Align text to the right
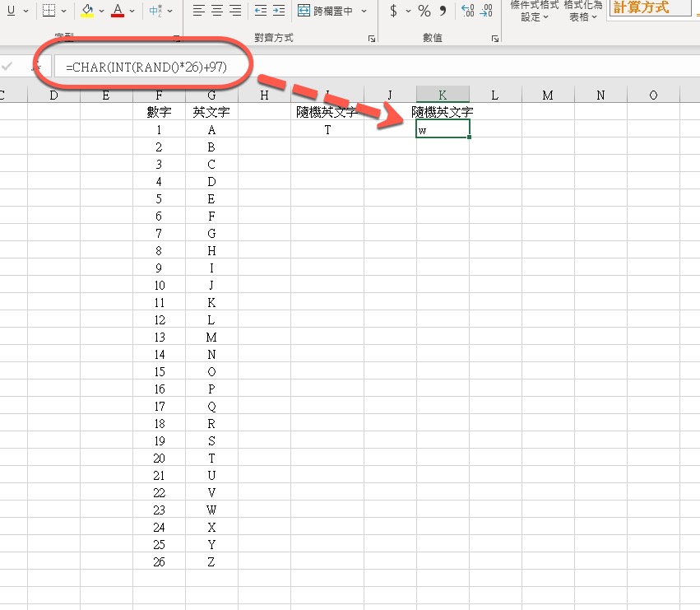The height and width of the screenshot is (610, 700). (235, 10)
